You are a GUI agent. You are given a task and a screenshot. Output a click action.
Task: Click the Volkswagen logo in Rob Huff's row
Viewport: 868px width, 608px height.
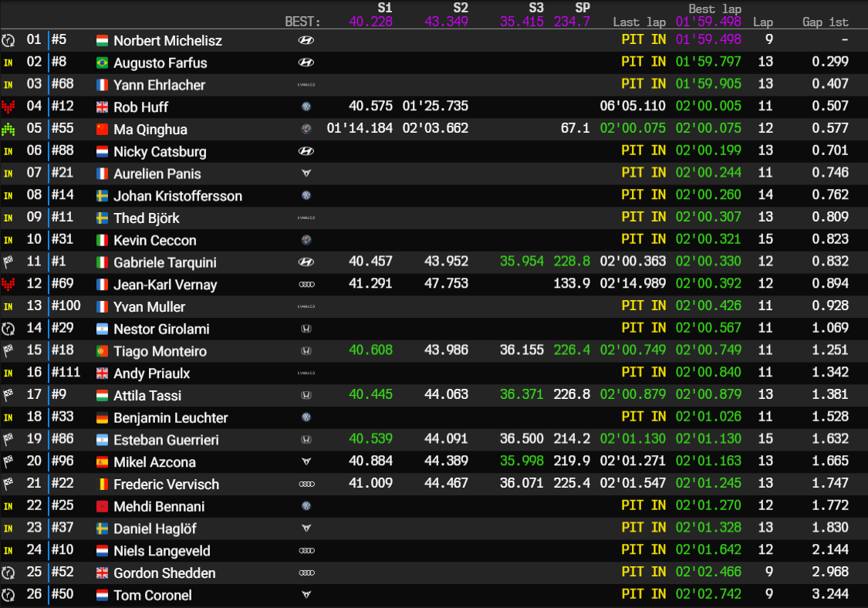point(306,106)
